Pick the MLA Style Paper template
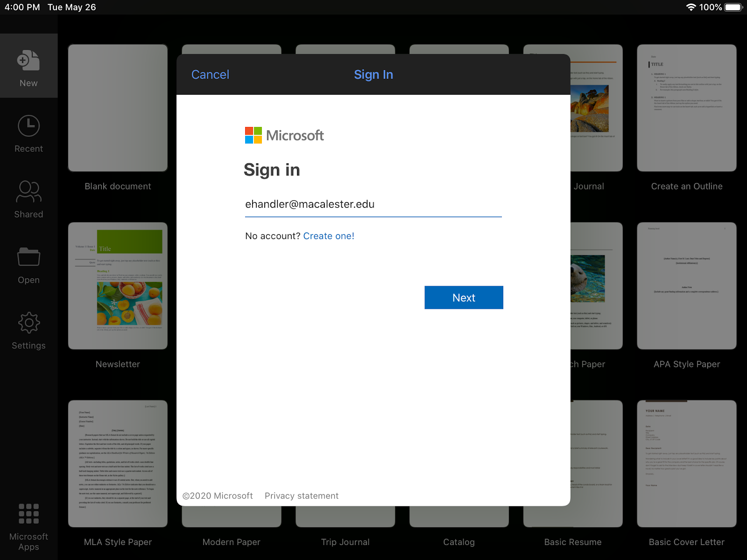Viewport: 747px width, 560px height. click(x=118, y=463)
